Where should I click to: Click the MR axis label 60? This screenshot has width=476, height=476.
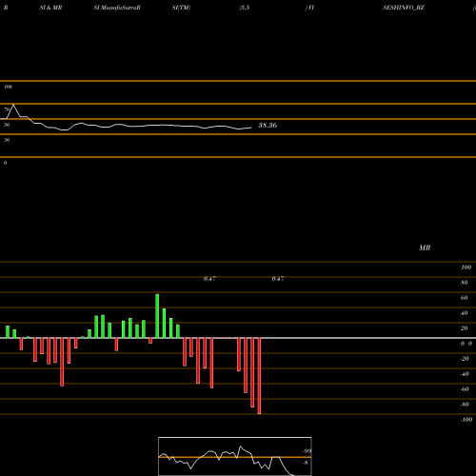[x=464, y=298]
